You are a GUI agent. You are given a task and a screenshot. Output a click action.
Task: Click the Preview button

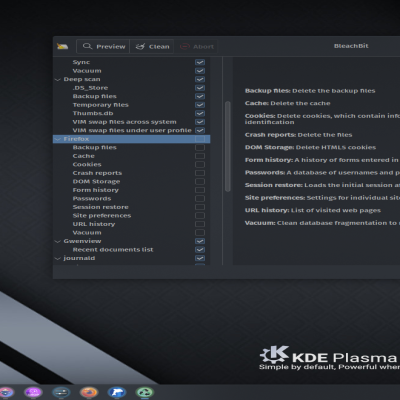104,46
